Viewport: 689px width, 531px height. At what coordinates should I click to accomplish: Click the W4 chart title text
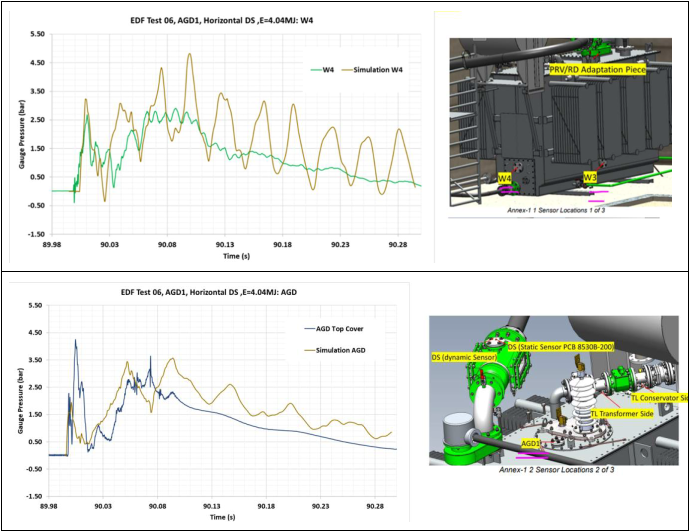click(x=221, y=20)
